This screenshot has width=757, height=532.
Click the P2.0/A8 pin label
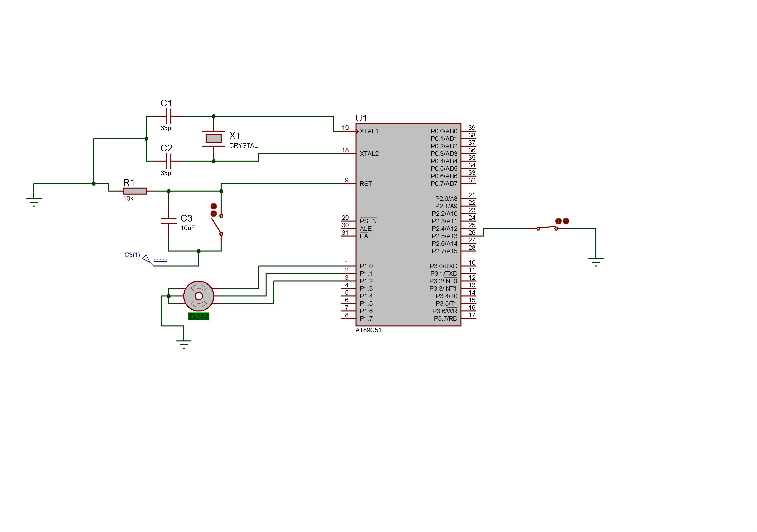pos(446,198)
